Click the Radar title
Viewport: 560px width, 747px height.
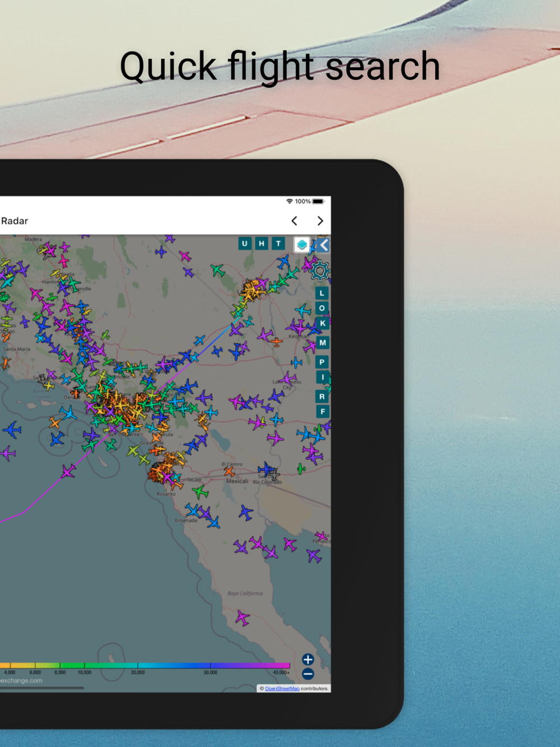(15, 221)
